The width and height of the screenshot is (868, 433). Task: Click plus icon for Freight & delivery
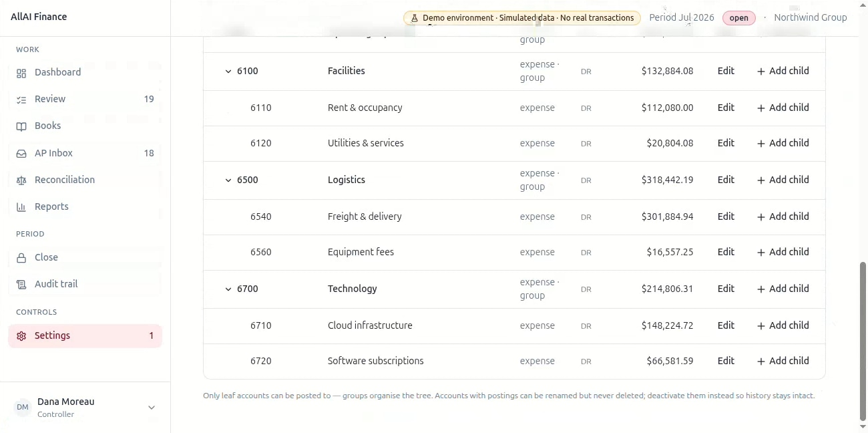pyautogui.click(x=761, y=216)
